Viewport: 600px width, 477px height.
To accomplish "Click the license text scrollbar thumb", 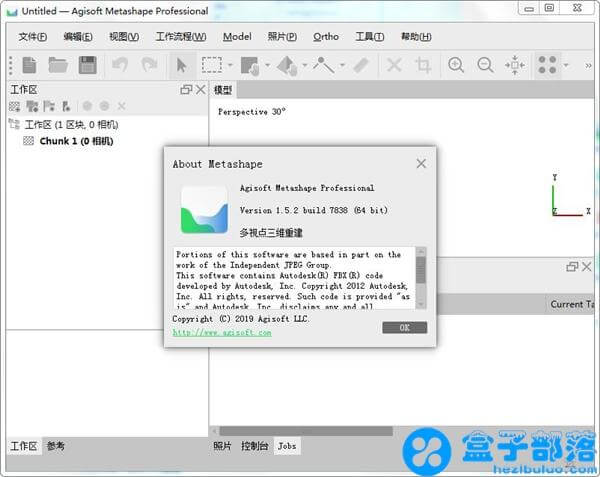I will [421, 270].
